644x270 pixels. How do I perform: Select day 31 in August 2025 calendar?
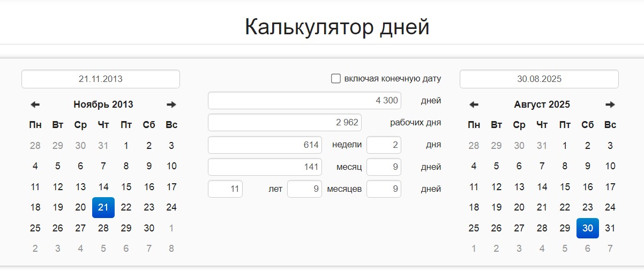(x=610, y=228)
